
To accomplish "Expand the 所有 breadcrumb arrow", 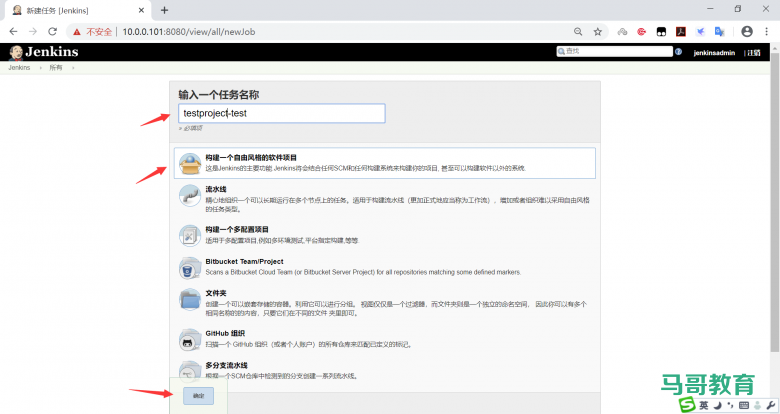I will pyautogui.click(x=73, y=68).
